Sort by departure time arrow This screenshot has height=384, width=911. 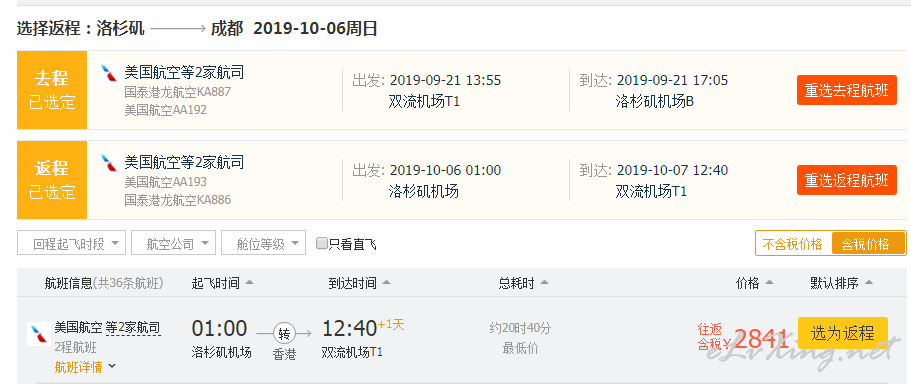pyautogui.click(x=249, y=283)
